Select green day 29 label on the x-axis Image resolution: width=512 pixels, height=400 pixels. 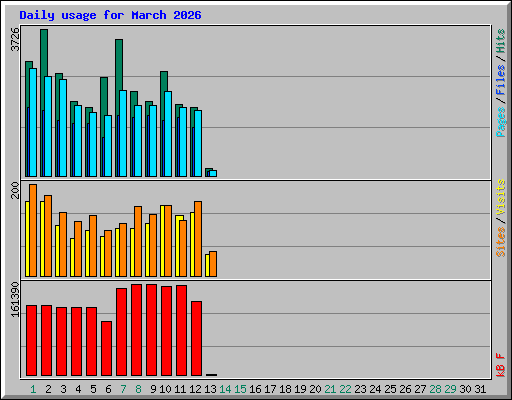(450, 389)
